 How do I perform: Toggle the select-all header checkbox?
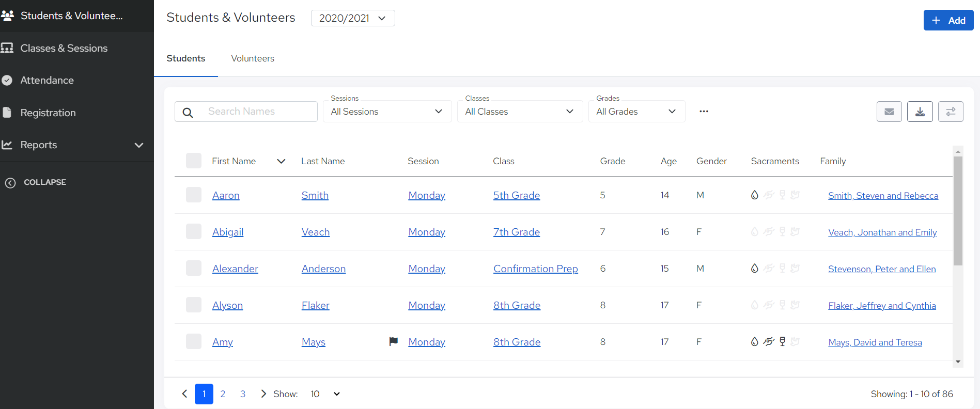pyautogui.click(x=194, y=161)
